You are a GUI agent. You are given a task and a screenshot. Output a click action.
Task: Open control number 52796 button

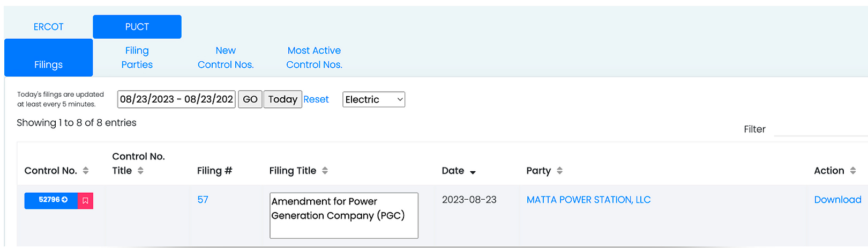pyautogui.click(x=51, y=201)
